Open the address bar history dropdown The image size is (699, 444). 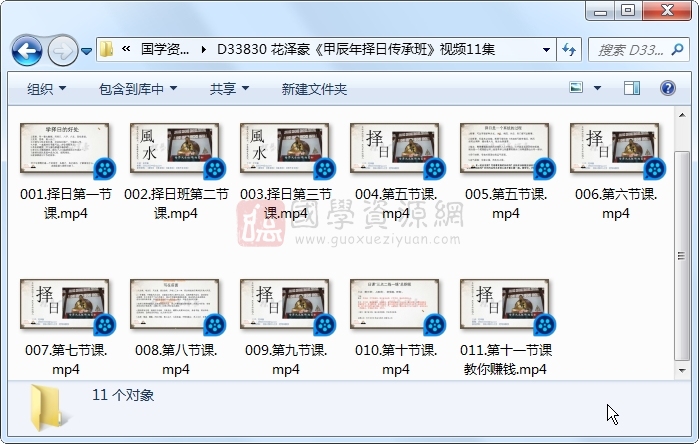click(x=546, y=49)
